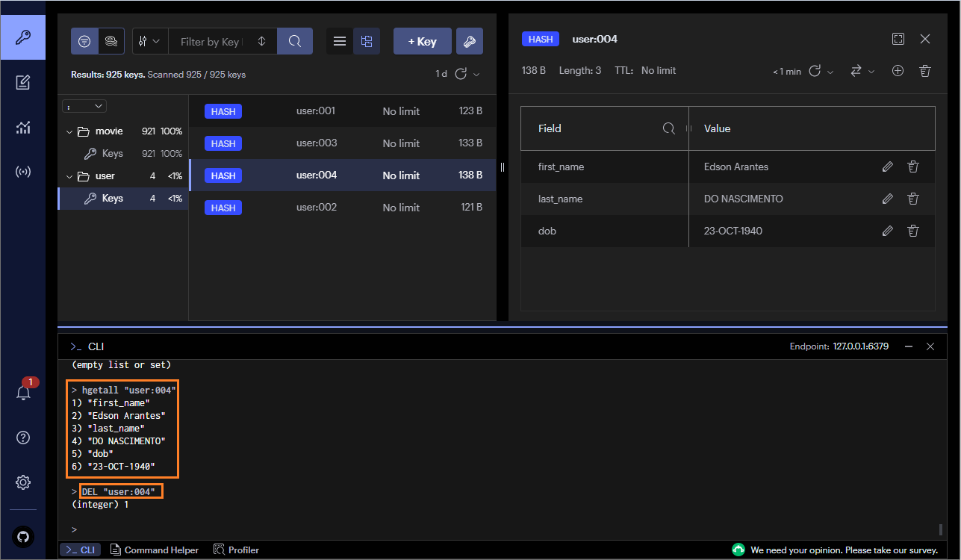The height and width of the screenshot is (560, 961).
Task: Delete the user:004 key with trash icon
Action: (x=925, y=71)
